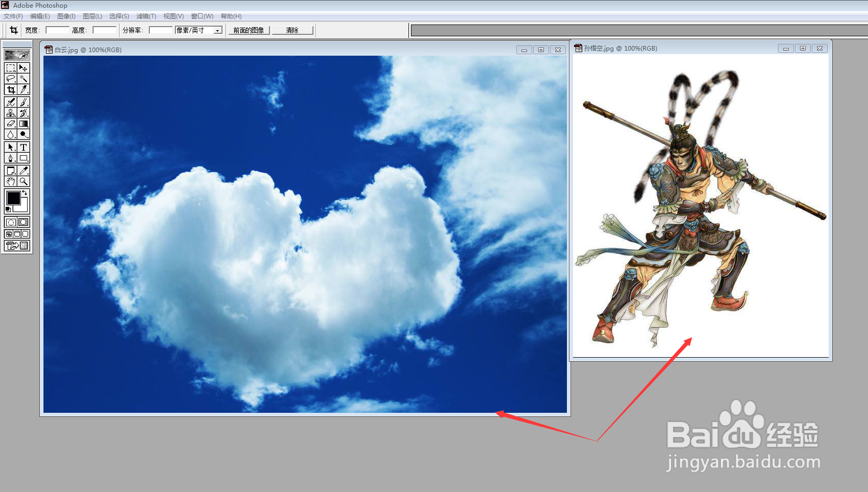Open the 滤镜(T) menu
868x492 pixels.
point(146,16)
